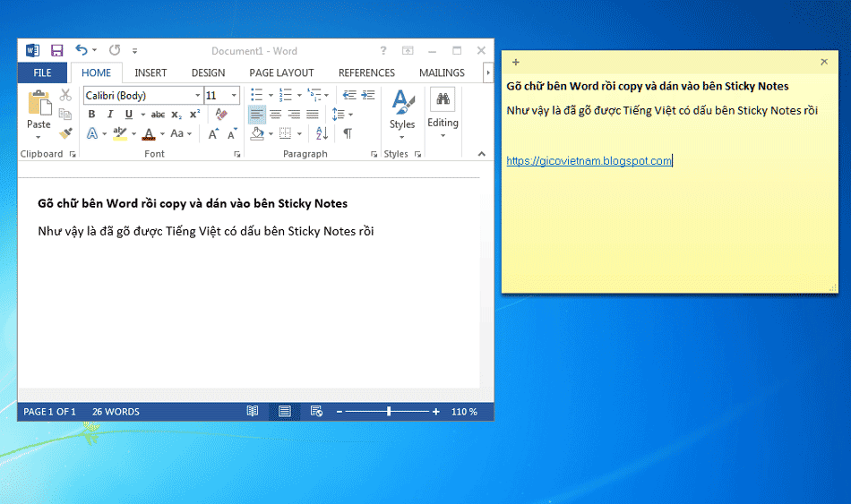This screenshot has height=504, width=851.
Task: Apply Subscript formatting
Action: click(x=176, y=115)
